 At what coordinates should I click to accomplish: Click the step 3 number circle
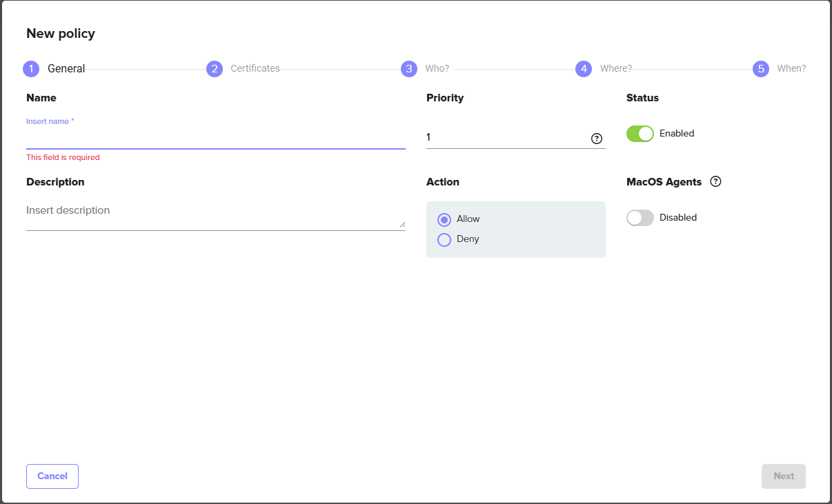409,69
